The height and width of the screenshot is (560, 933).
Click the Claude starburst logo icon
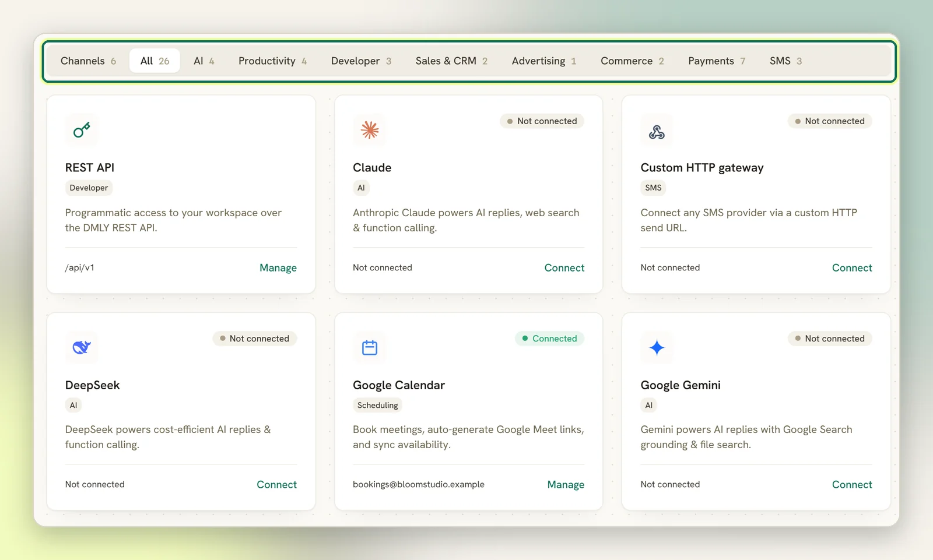tap(370, 130)
